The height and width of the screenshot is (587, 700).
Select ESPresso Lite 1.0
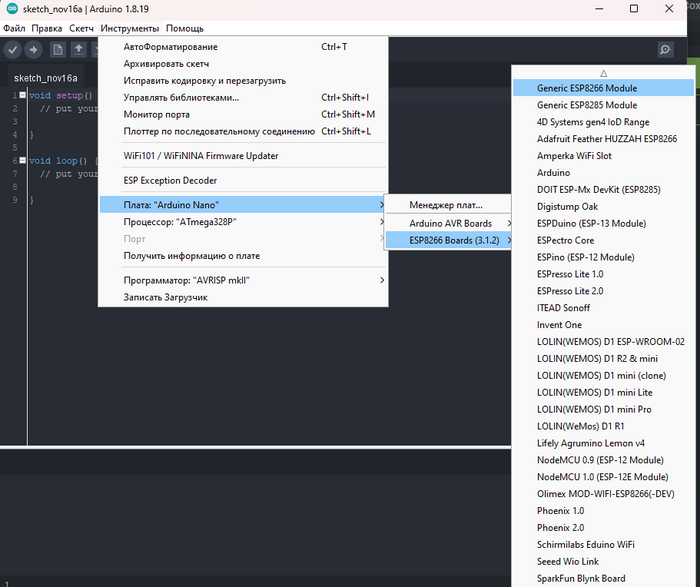tap(604, 274)
